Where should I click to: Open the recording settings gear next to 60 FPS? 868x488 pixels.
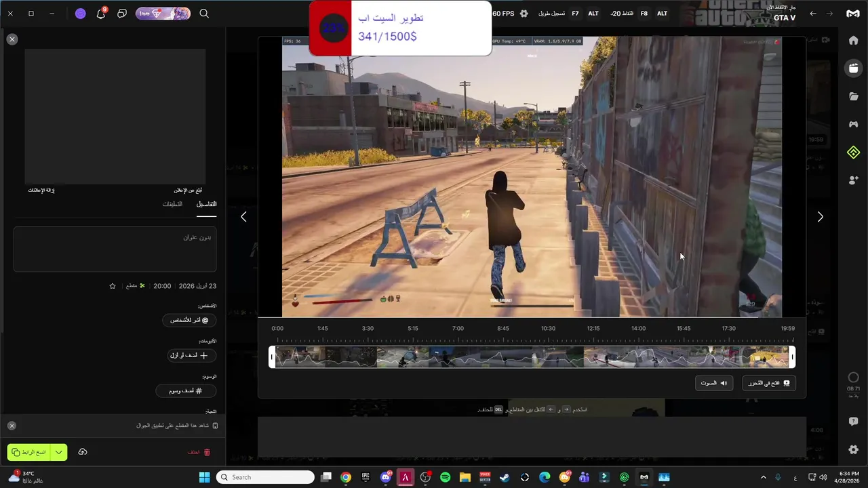[524, 14]
